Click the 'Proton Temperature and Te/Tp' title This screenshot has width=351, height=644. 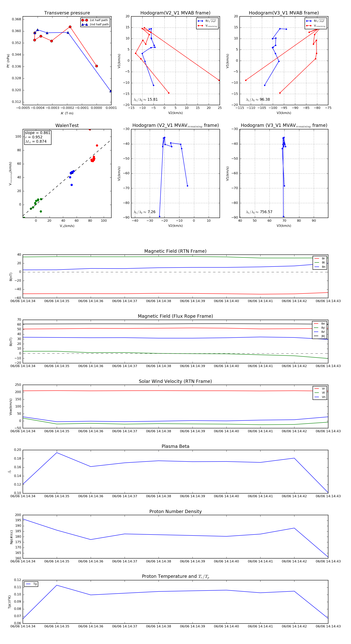pos(175,576)
